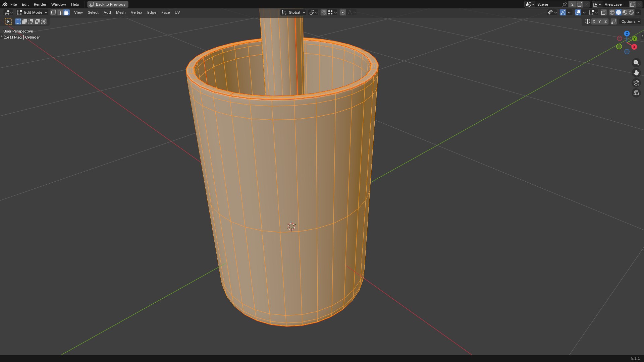Toggle snapping magnet
Viewport: 644px width, 362px height.
pos(323,12)
